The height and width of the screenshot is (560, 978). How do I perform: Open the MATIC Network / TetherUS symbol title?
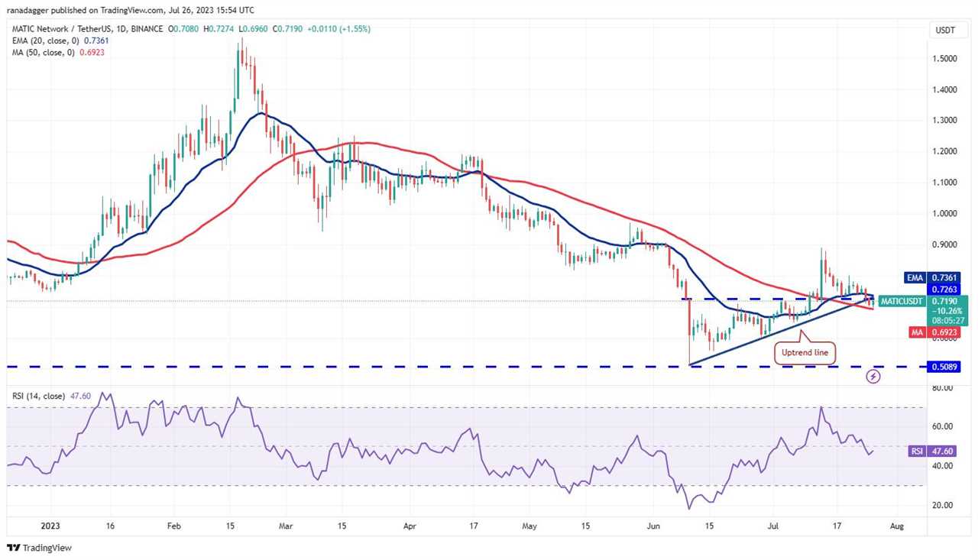coord(86,29)
